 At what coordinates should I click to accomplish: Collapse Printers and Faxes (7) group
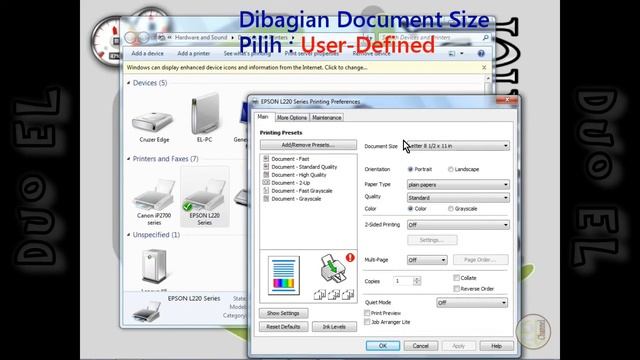click(129, 159)
